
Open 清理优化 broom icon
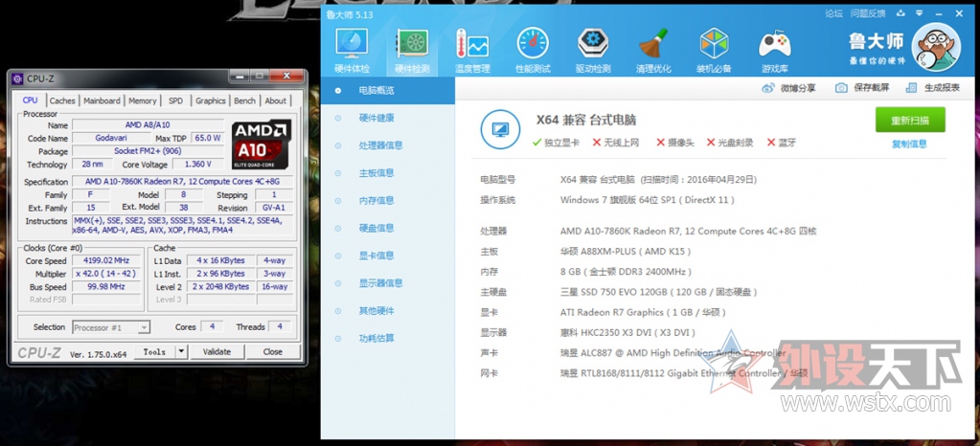pyautogui.click(x=653, y=44)
